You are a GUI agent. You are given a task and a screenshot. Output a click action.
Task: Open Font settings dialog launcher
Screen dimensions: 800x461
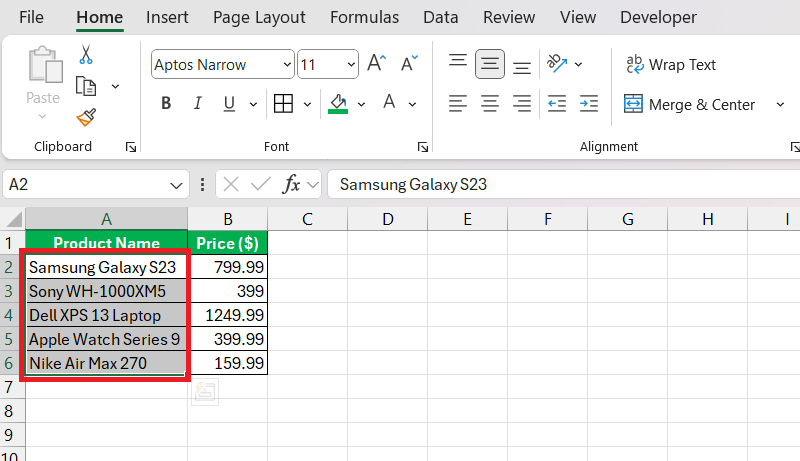(x=422, y=147)
